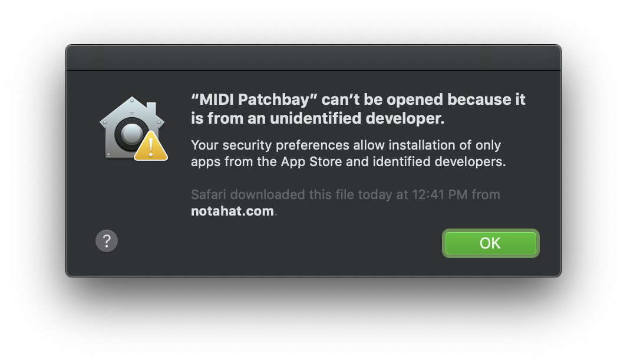
Task: Click the yellow warning triangle badge
Action: click(151, 146)
